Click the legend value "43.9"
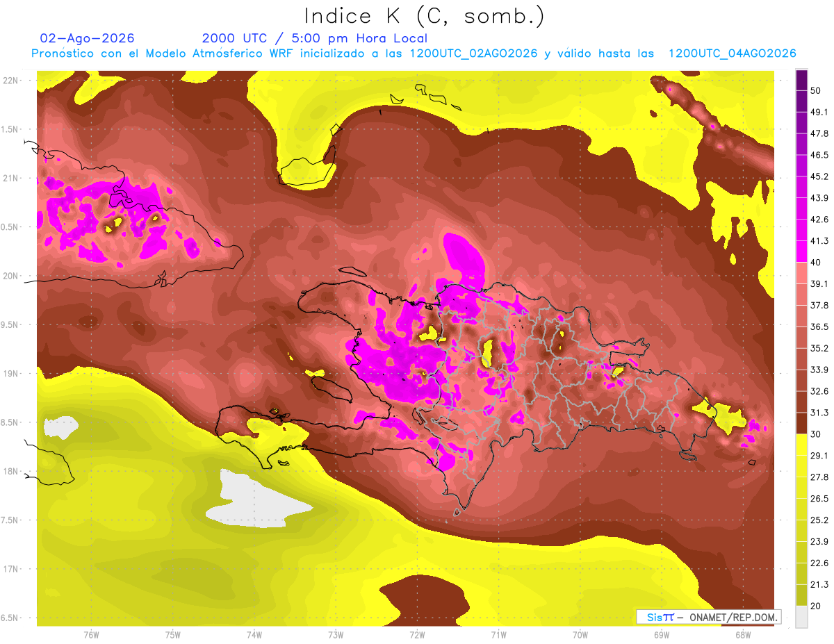The image size is (834, 644). click(x=819, y=198)
